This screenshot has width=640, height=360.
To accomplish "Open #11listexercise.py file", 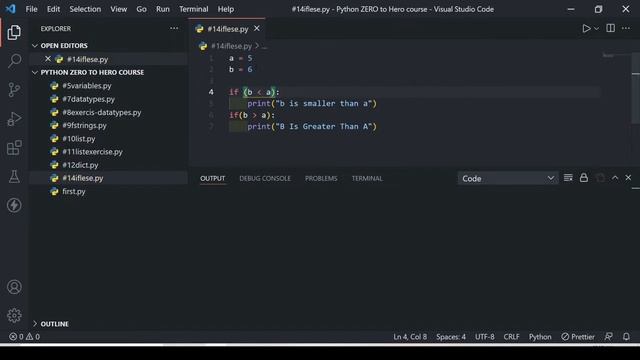I will pos(92,152).
